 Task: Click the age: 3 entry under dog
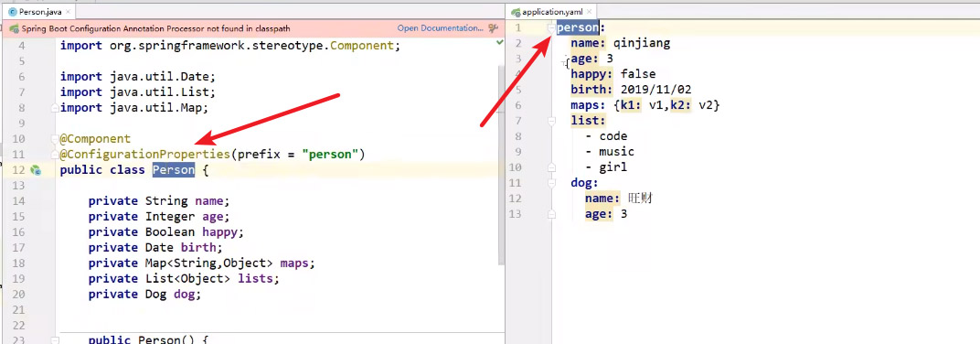pyautogui.click(x=606, y=214)
